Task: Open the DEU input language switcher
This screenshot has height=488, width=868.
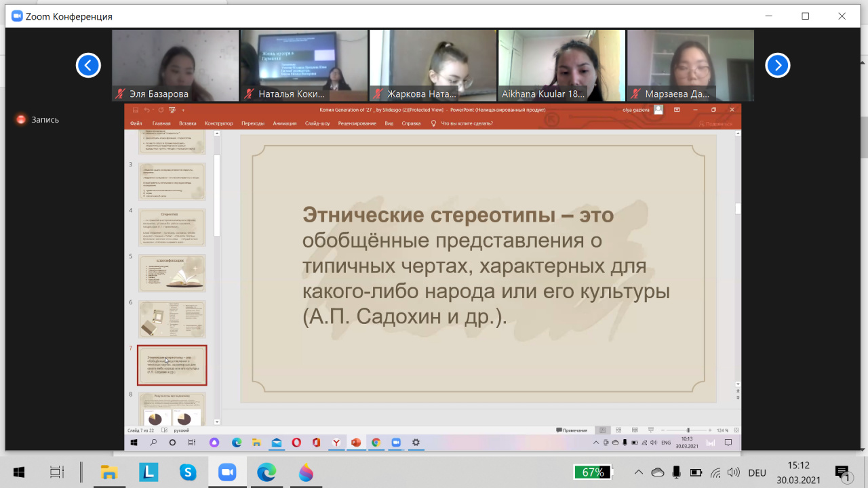Action: [757, 472]
